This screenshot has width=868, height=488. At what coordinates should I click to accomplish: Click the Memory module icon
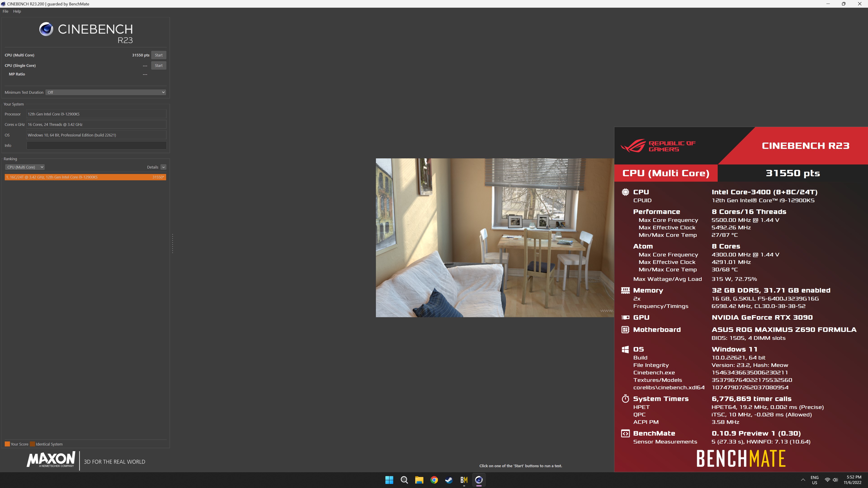pos(625,290)
